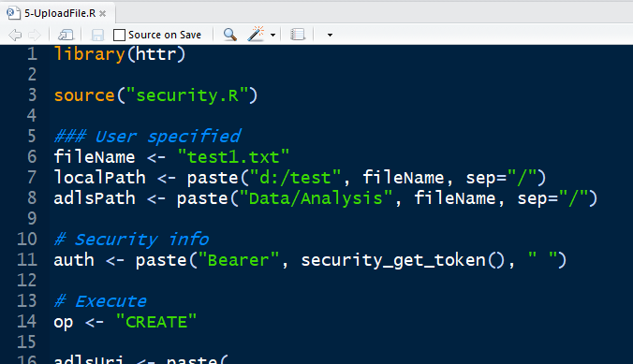
Task: Click the op variable on line 14
Action: (64, 323)
